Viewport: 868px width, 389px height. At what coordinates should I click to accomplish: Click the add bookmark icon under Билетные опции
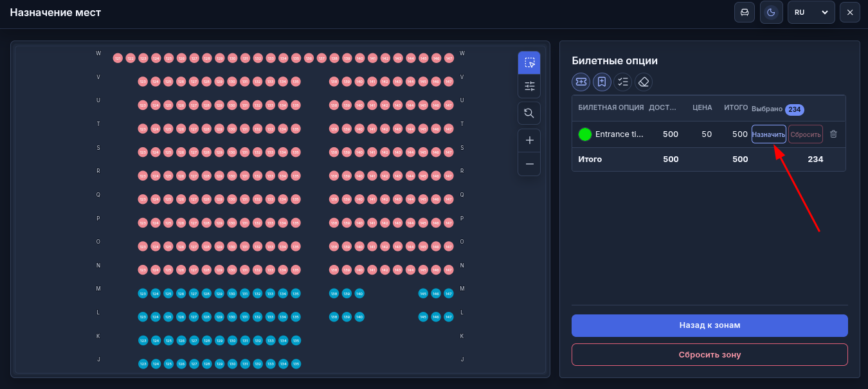[602, 82]
